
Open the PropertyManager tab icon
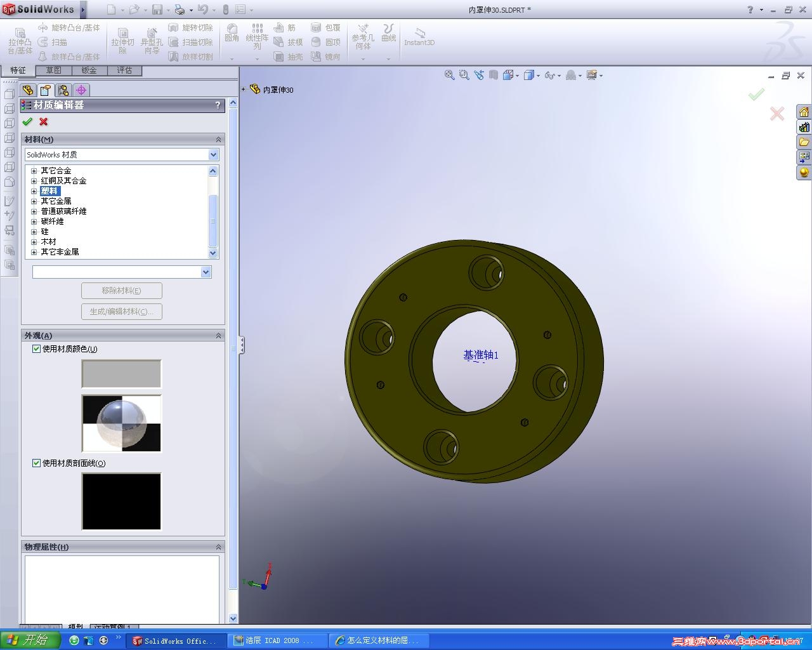coord(46,90)
